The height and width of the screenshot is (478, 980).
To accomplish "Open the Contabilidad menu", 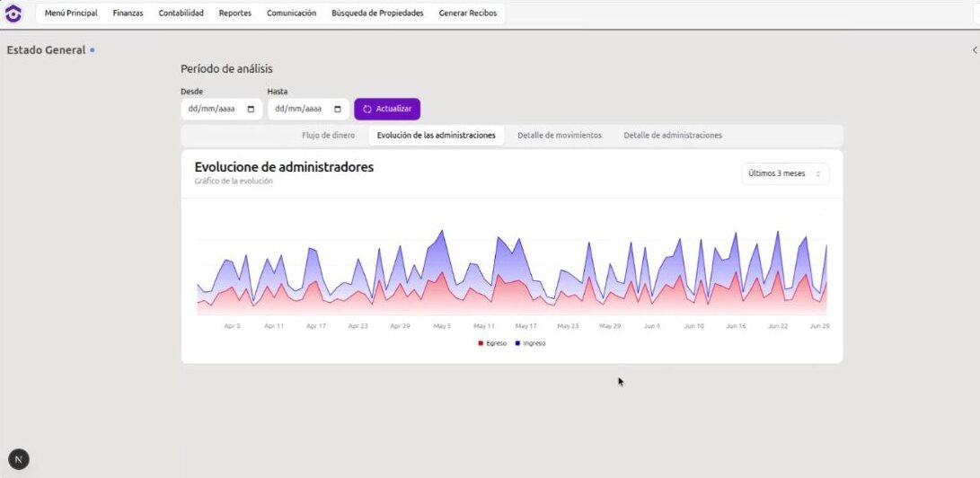I will coord(181,13).
